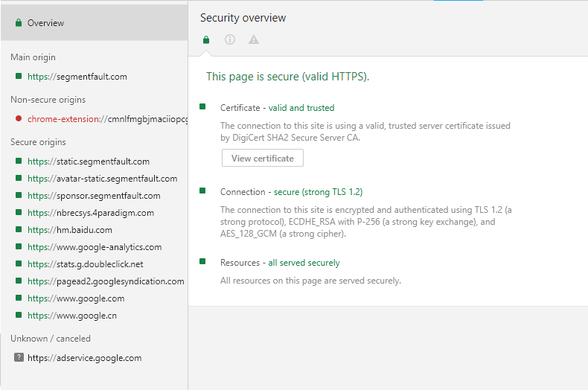Select main origin https://segmentfault.com
This screenshot has width=588, height=390.
click(x=77, y=76)
